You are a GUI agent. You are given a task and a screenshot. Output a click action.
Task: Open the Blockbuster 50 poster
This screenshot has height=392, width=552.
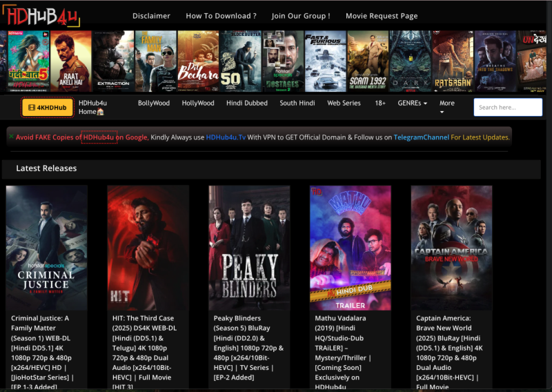pos(240,61)
